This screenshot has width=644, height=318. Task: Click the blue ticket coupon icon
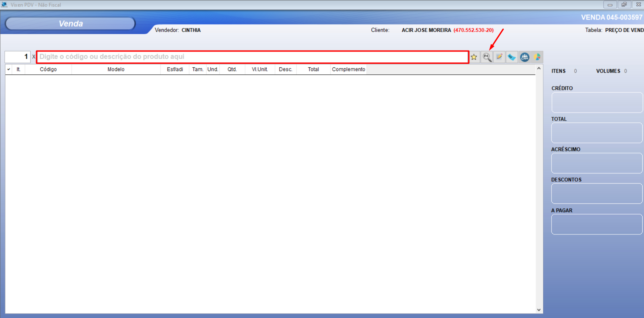click(x=512, y=57)
